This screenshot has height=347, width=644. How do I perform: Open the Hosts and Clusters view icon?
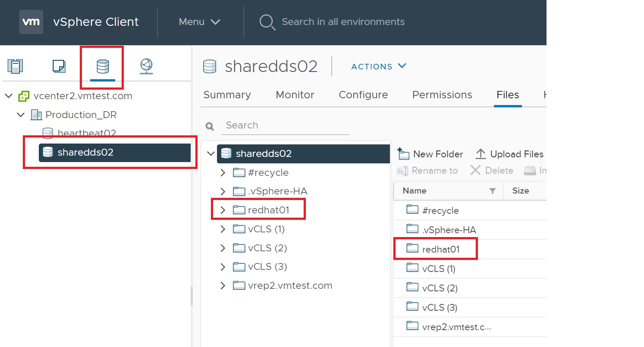(16, 66)
